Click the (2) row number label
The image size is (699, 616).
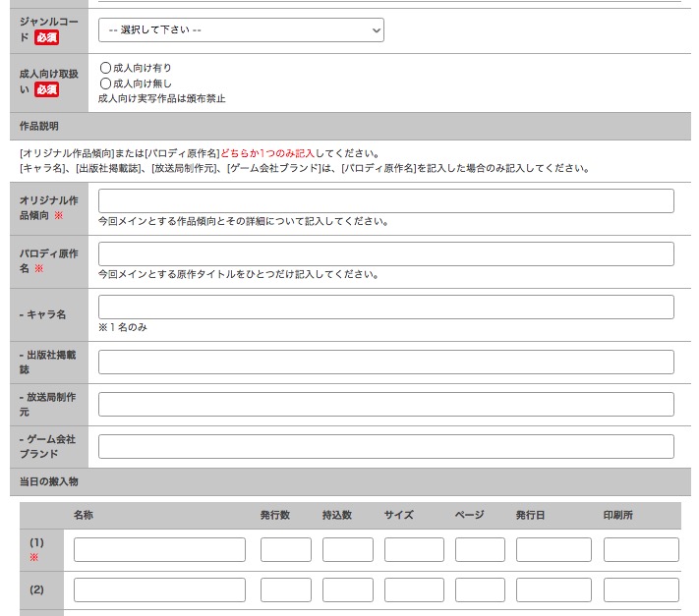tap(36, 589)
